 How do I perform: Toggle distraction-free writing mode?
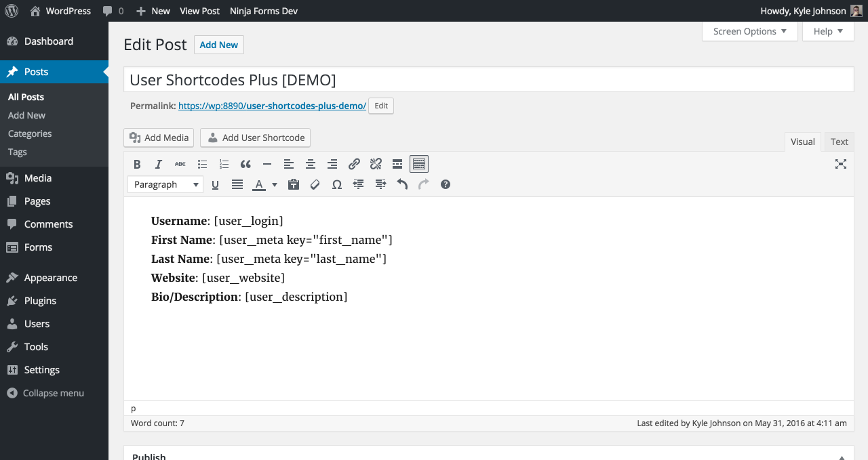click(841, 164)
